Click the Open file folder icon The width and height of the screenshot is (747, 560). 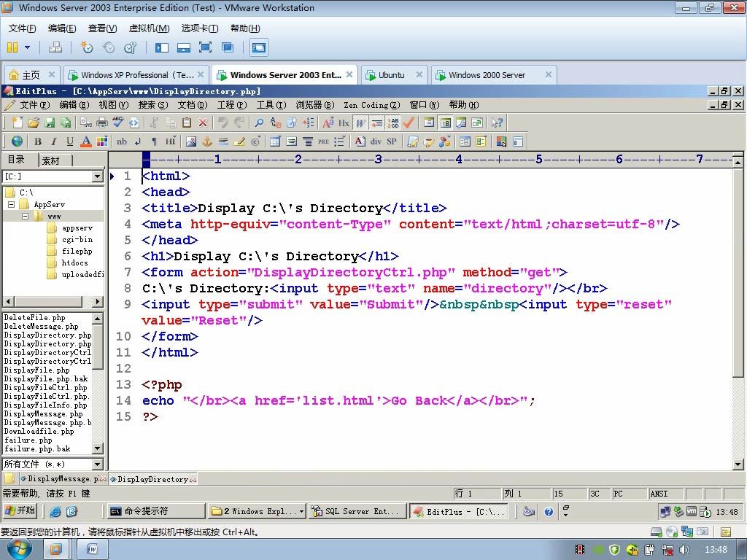[x=34, y=122]
